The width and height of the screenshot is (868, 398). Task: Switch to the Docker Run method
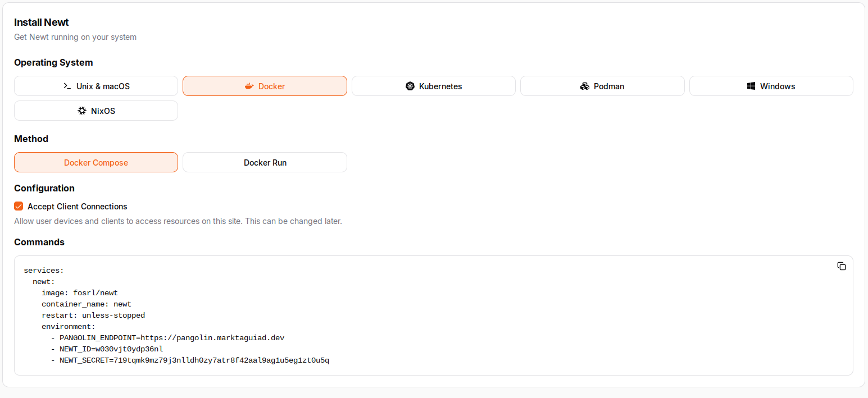click(x=265, y=163)
